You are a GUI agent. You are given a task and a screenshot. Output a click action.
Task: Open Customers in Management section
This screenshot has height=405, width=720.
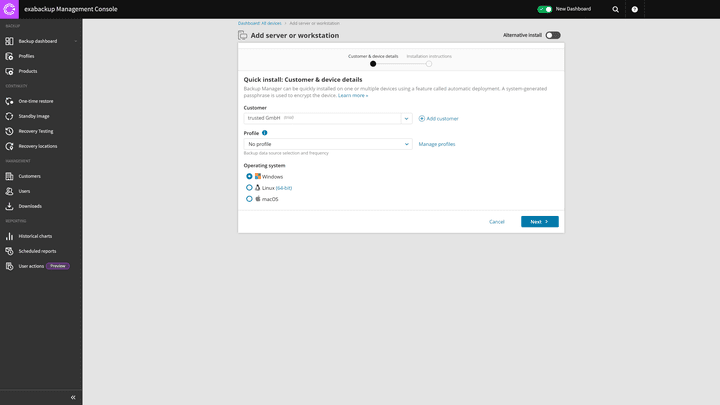point(29,176)
